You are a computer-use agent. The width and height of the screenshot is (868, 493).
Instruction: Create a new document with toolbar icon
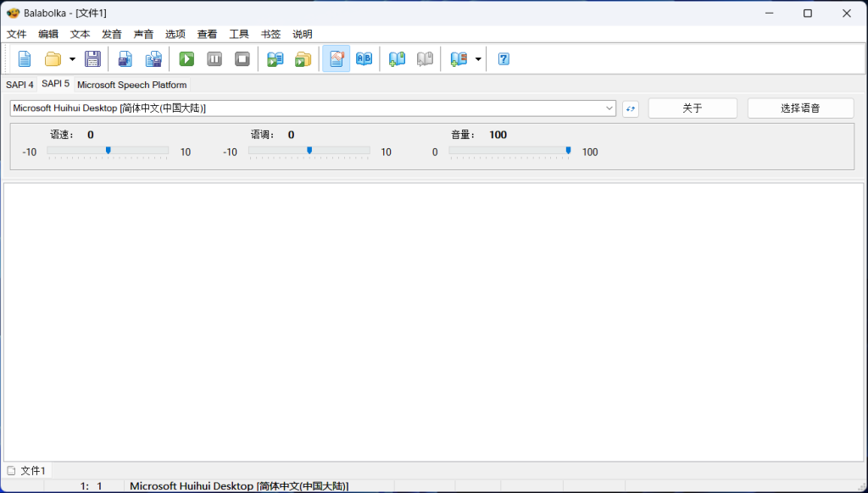[25, 58]
